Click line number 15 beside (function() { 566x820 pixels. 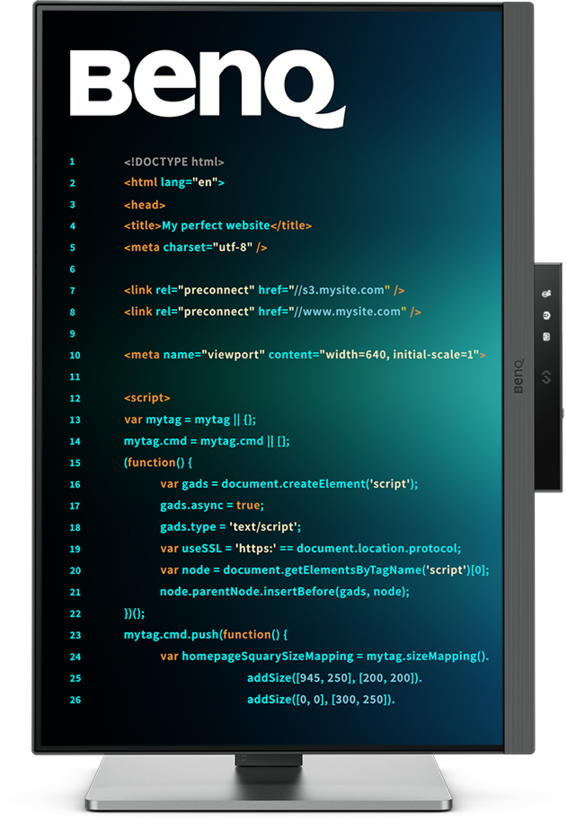(75, 463)
